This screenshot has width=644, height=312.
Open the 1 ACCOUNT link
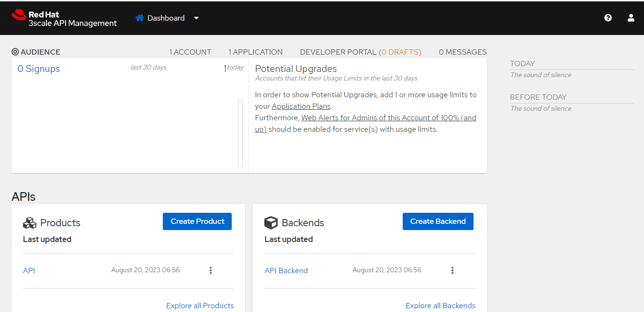[190, 52]
